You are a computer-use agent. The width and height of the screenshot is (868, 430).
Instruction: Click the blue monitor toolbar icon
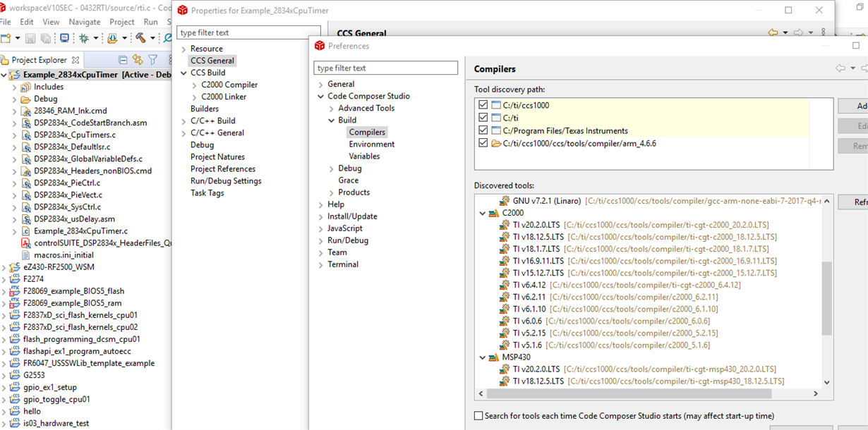tap(64, 38)
